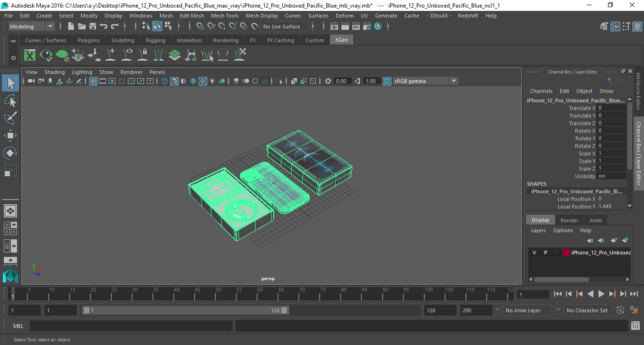This screenshot has width=644, height=345.
Task: Select the Move tool
Action: tap(10, 136)
